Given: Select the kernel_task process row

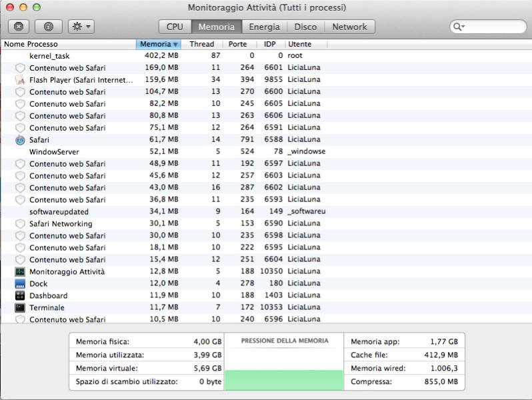Looking at the screenshot, I should point(266,55).
